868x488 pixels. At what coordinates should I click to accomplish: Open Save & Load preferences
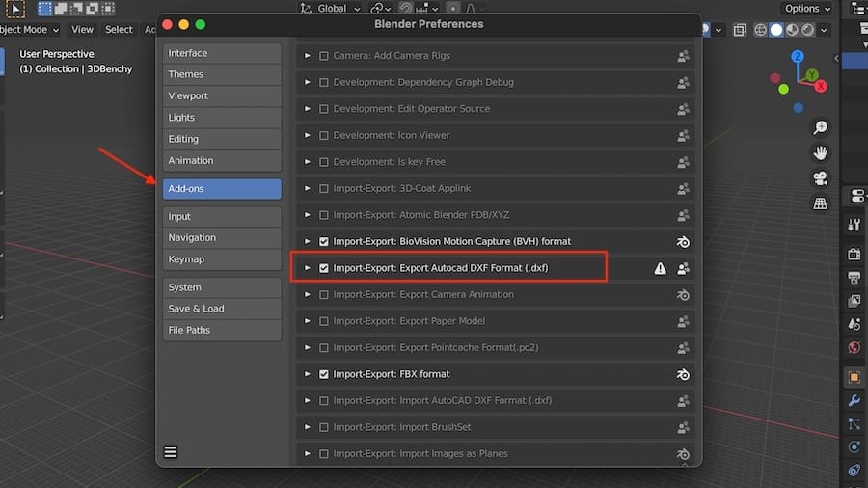tap(222, 309)
